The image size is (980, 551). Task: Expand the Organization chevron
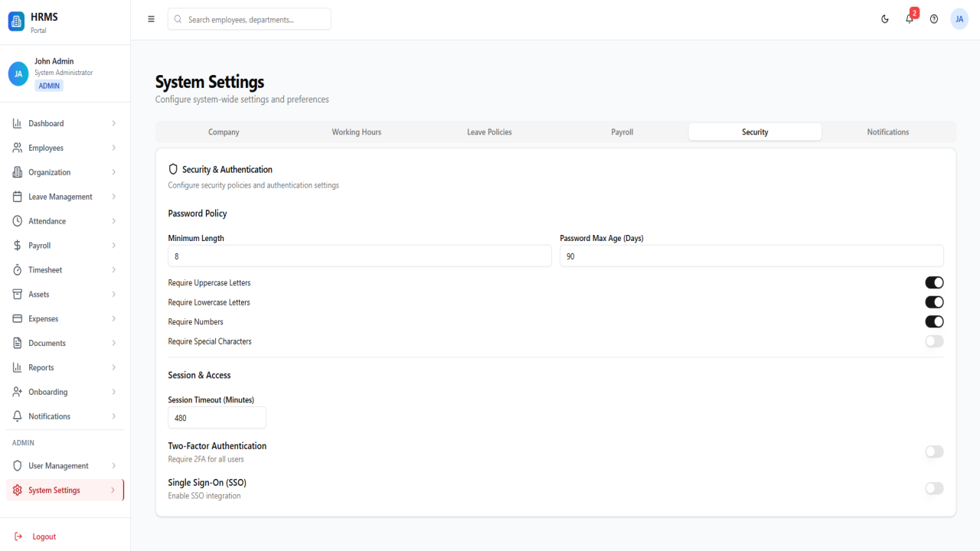[113, 172]
